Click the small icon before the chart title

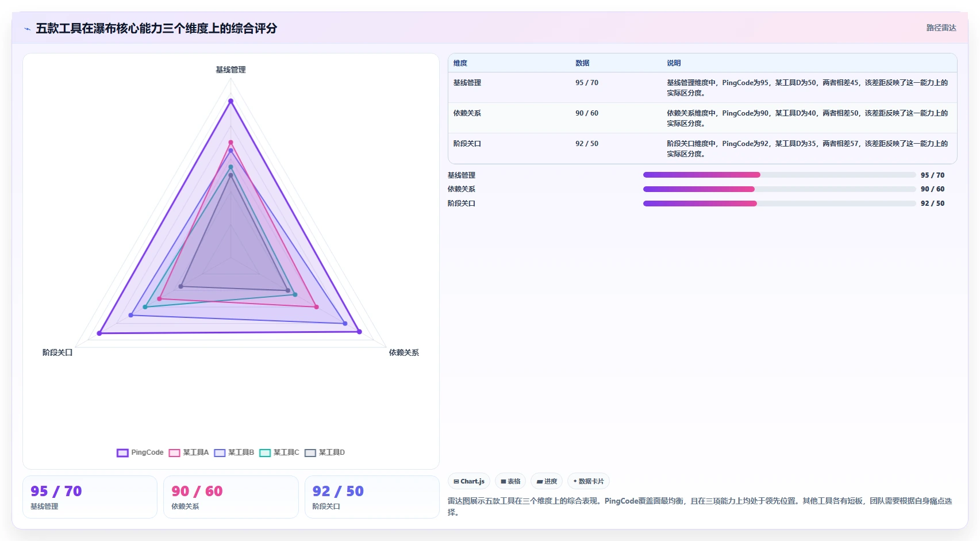pos(27,29)
